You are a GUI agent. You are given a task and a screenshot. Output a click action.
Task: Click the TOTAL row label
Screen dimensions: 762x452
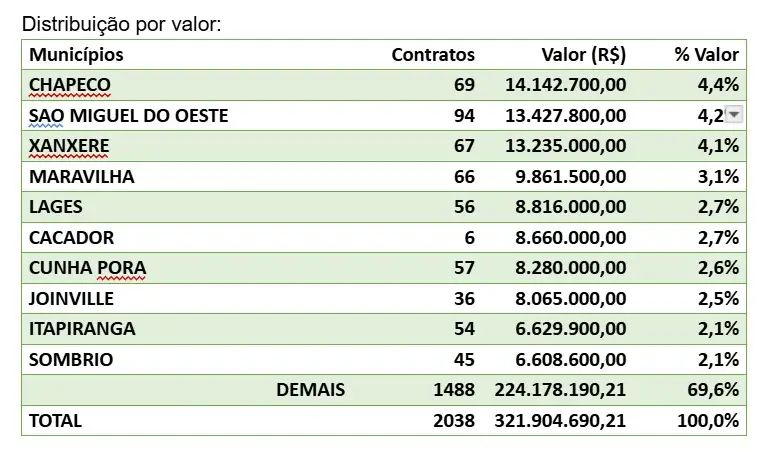pos(56,421)
